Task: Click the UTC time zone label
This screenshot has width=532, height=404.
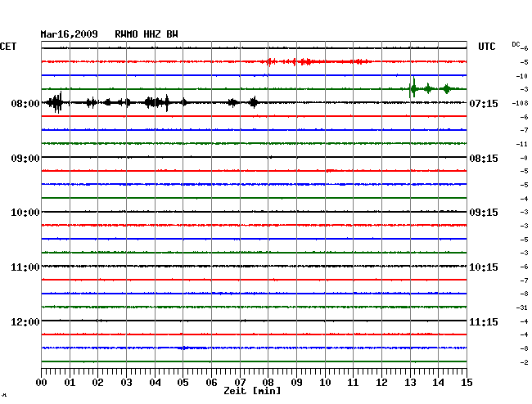Action: pos(486,47)
